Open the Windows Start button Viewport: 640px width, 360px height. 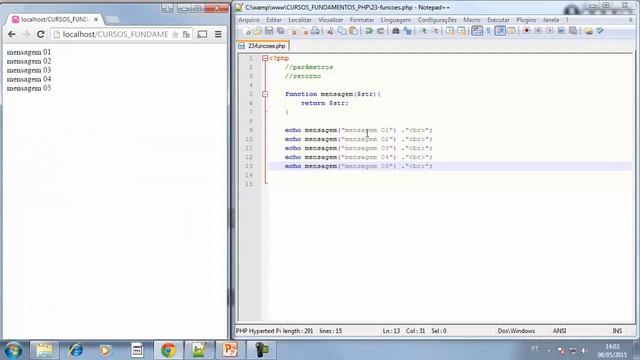pyautogui.click(x=13, y=350)
